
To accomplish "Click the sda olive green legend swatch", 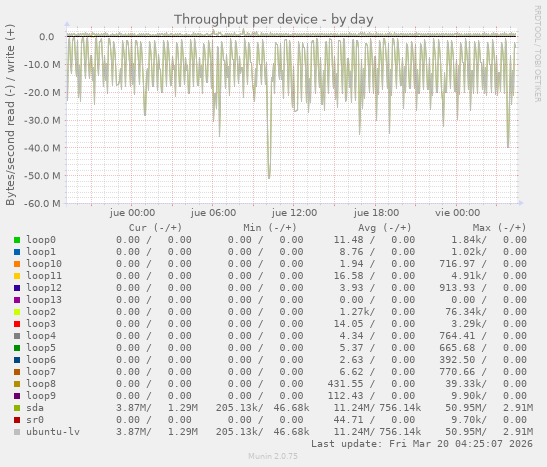I will tap(17, 408).
